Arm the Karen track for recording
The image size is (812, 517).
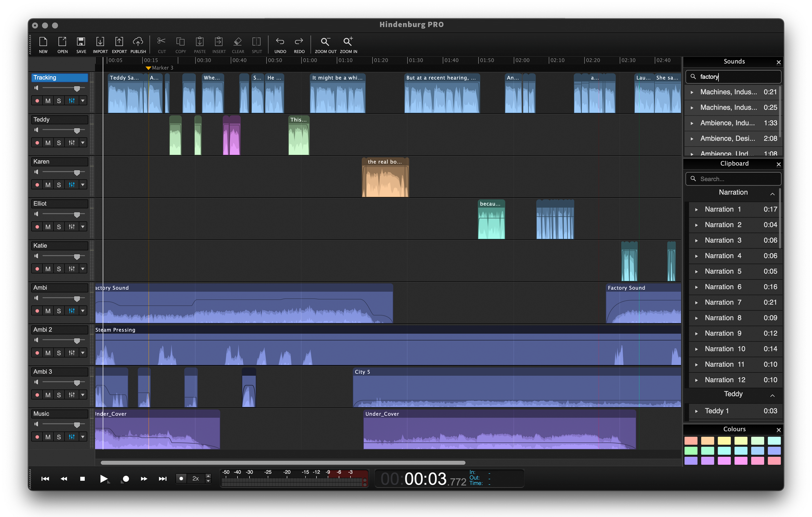(x=37, y=185)
